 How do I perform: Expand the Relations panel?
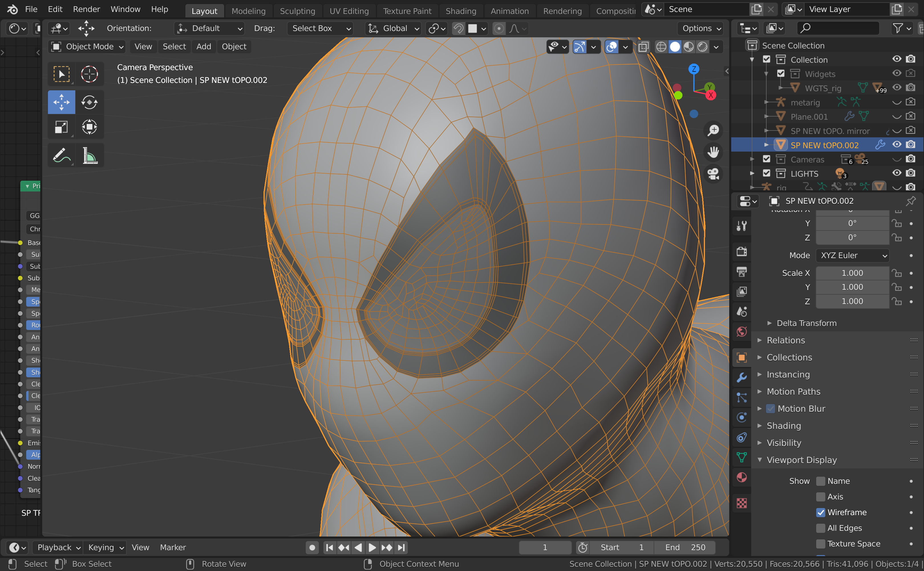(786, 340)
